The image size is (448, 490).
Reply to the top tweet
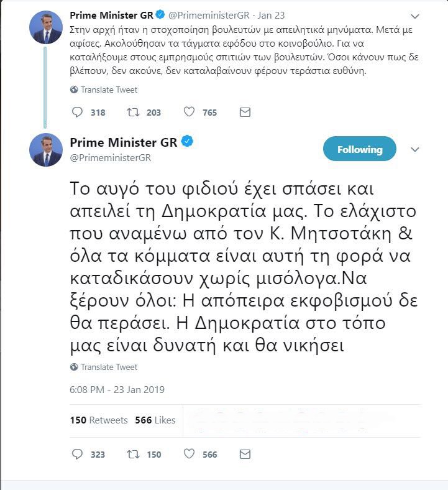pyautogui.click(x=78, y=113)
